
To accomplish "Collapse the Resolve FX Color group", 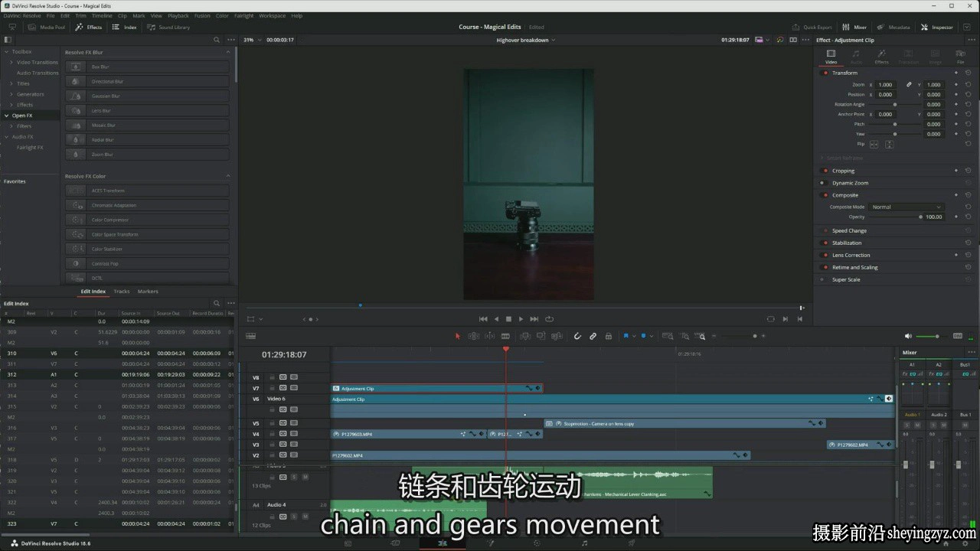I will point(228,176).
